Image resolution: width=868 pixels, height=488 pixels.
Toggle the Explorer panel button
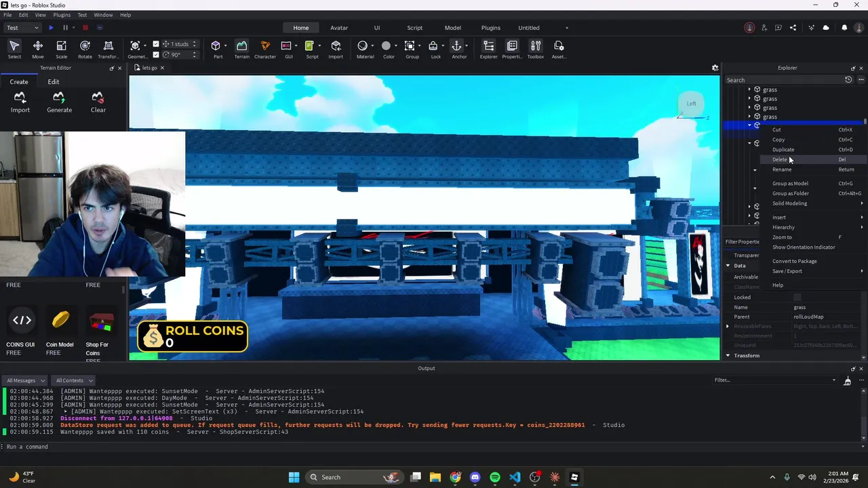point(488,49)
